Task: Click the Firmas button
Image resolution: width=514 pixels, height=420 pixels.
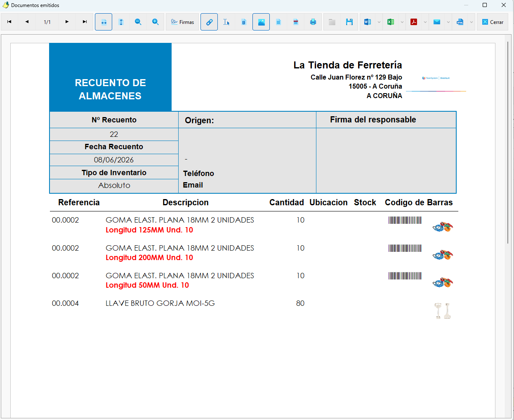Action: click(x=182, y=22)
